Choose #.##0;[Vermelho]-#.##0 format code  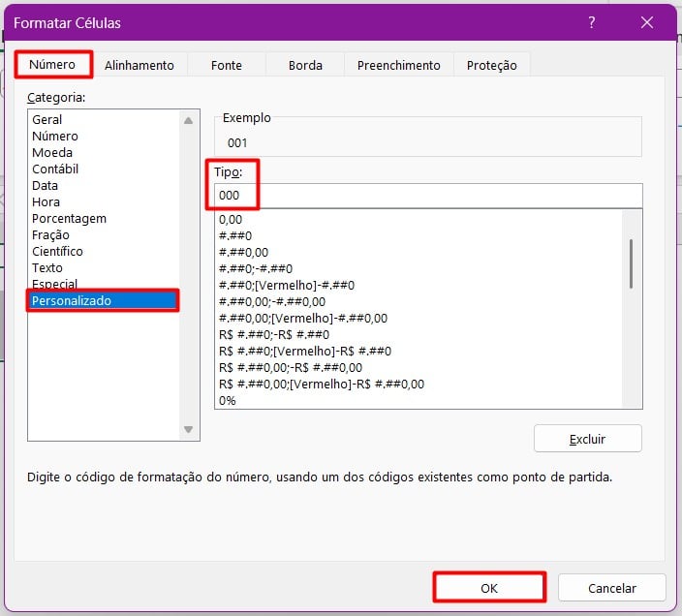[x=418, y=286]
